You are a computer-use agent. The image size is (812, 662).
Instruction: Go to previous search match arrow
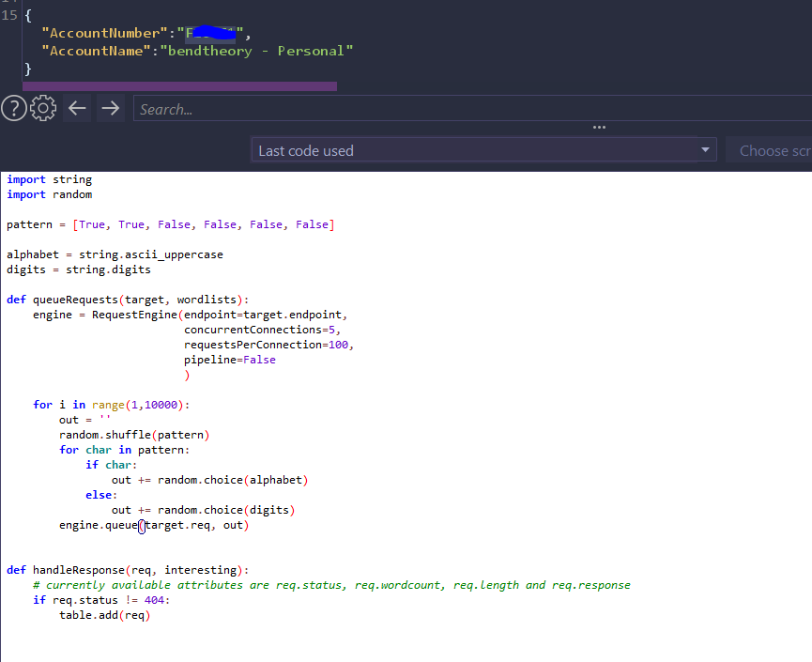click(x=77, y=108)
